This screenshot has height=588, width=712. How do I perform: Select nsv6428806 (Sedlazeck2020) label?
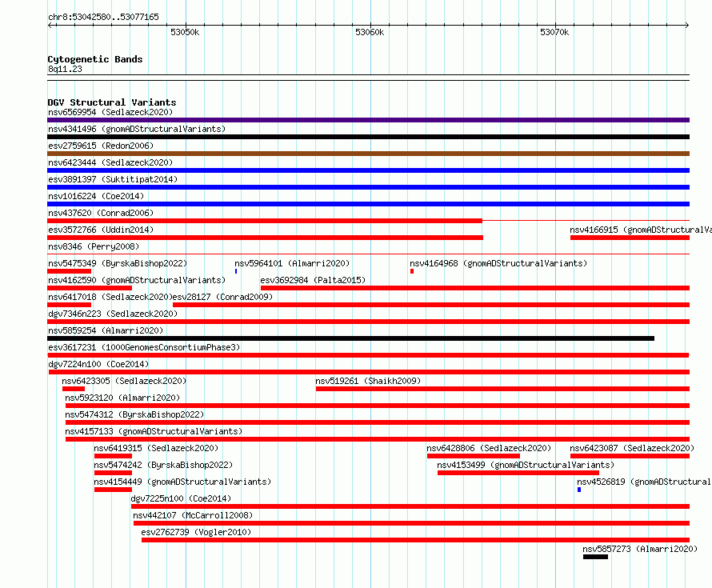tap(489, 448)
